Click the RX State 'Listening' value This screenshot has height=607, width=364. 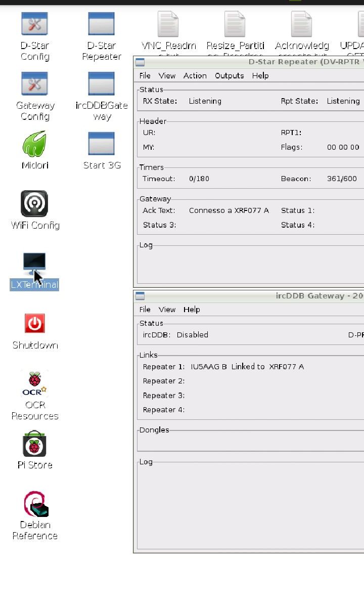click(205, 101)
